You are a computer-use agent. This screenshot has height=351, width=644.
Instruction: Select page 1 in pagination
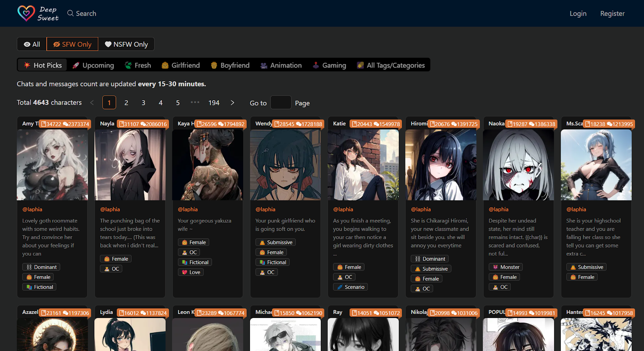pyautogui.click(x=109, y=103)
